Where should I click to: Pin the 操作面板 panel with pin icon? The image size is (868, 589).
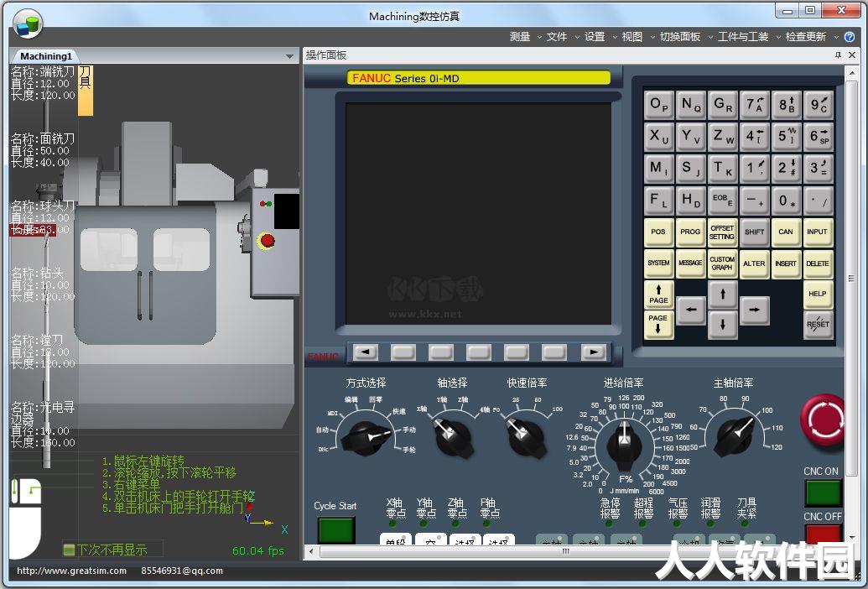click(838, 55)
